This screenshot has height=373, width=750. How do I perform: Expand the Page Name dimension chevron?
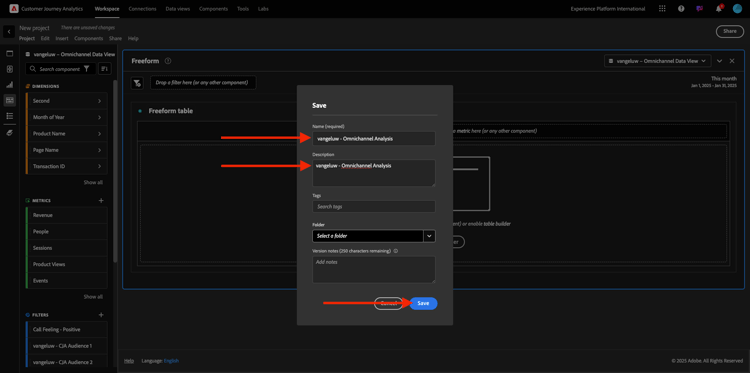99,150
